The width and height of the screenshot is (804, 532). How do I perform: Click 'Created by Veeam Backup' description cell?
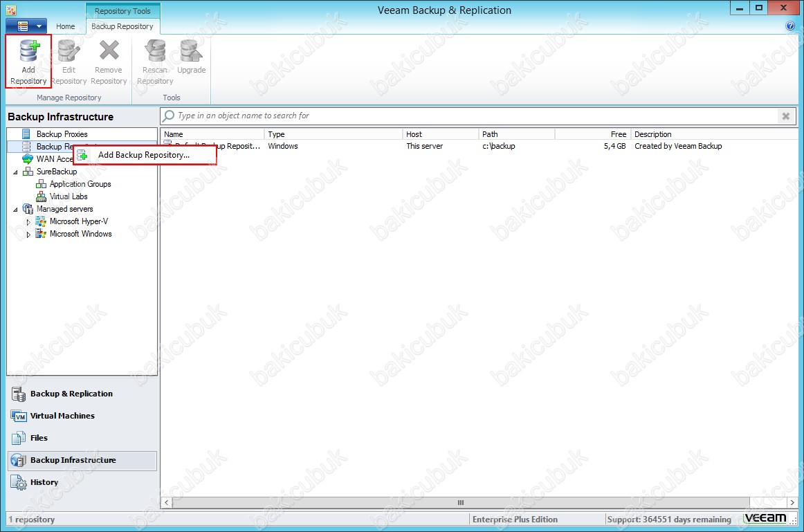coord(678,146)
